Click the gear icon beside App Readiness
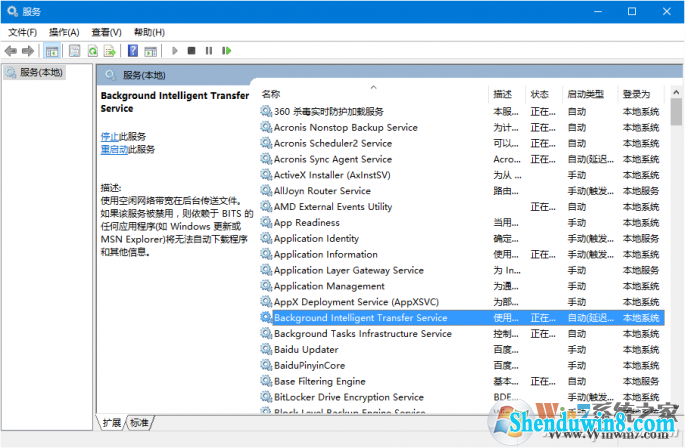 coord(266,222)
